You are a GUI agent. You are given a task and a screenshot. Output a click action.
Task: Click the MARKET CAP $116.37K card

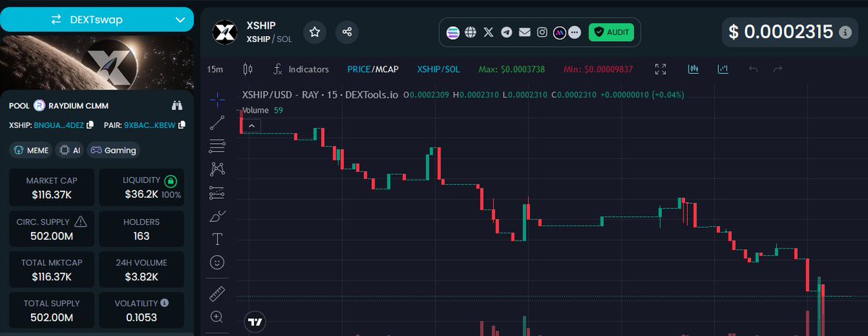51,187
